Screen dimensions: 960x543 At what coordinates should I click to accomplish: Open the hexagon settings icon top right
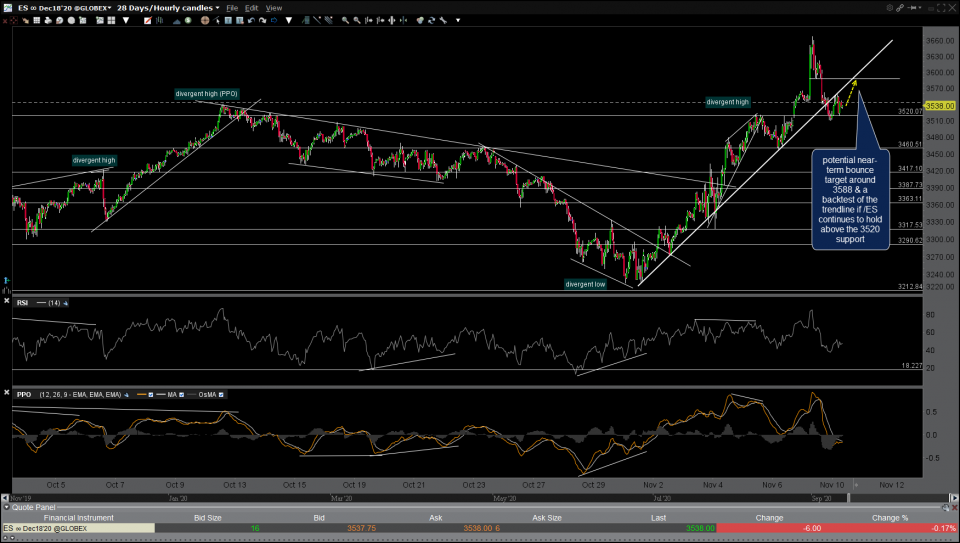pos(889,7)
